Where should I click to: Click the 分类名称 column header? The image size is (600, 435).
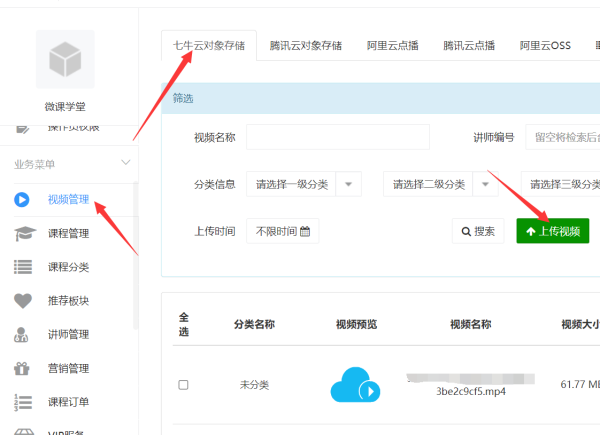(254, 324)
